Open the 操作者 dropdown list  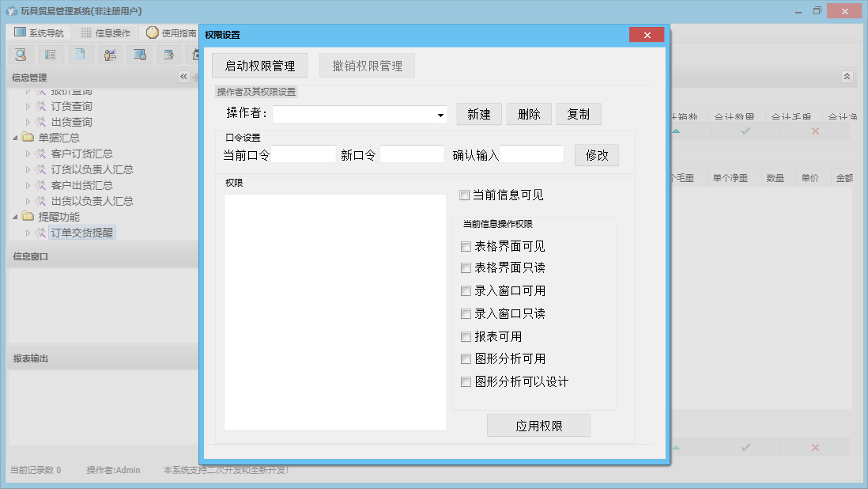(x=440, y=116)
